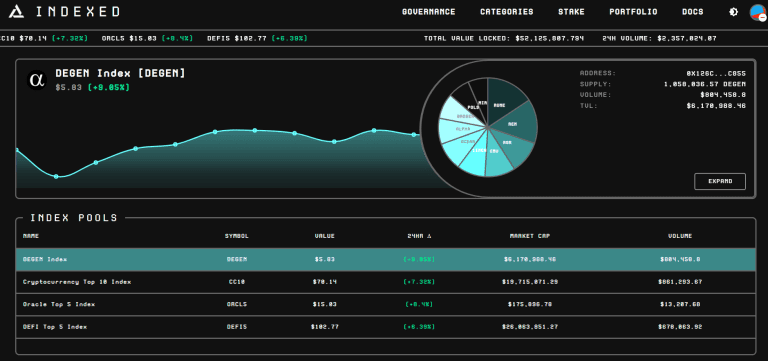Open the Categories menu item
Screen dimensions: 768x361
[x=506, y=12]
